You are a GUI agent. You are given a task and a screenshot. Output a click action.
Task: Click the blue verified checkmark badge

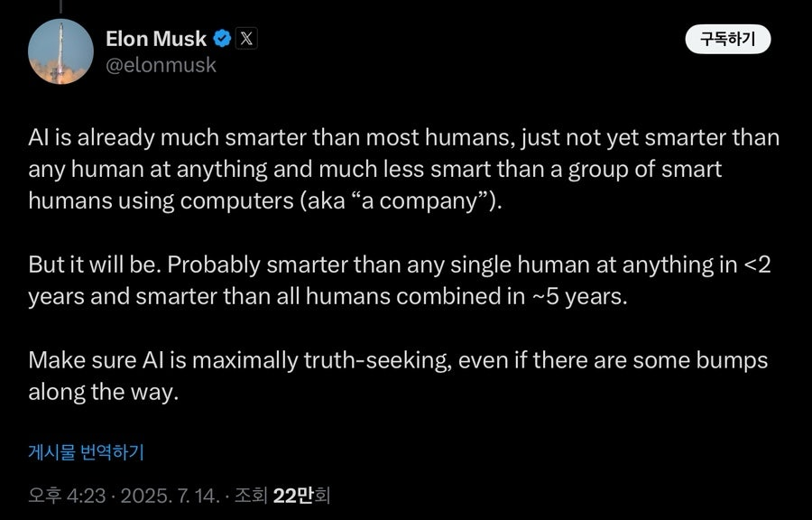click(x=222, y=39)
